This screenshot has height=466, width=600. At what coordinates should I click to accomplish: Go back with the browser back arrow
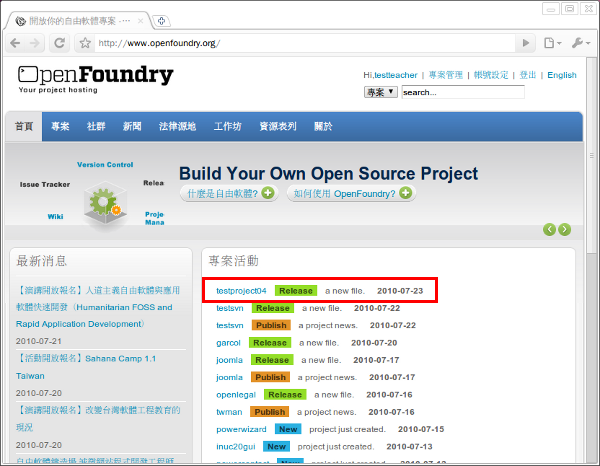point(15,43)
